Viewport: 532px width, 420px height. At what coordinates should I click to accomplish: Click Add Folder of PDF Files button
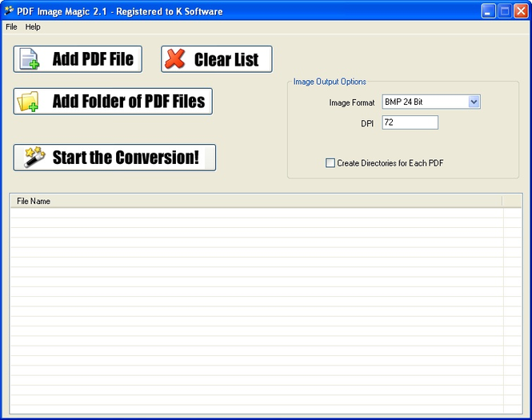[113, 102]
